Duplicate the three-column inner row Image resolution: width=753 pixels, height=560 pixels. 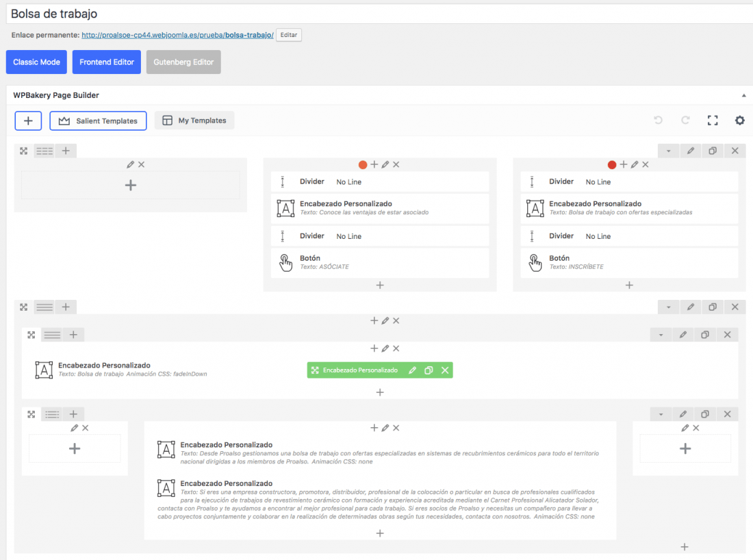705,414
